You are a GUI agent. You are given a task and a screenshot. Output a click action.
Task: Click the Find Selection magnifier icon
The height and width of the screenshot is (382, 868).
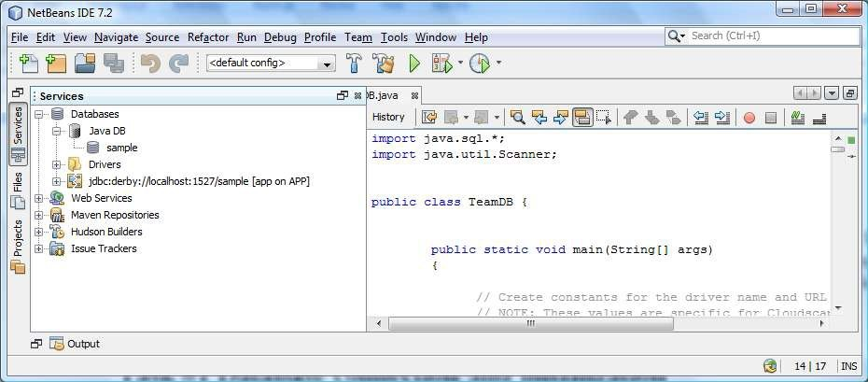(517, 117)
